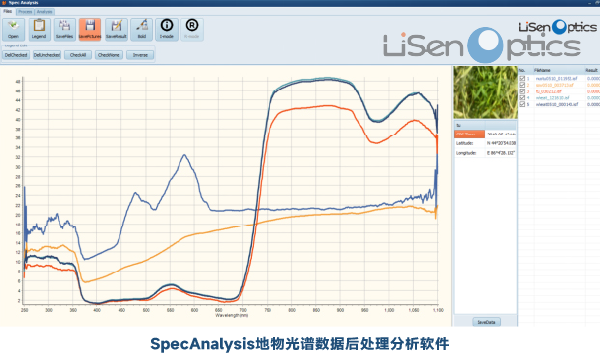The image size is (600, 363).
Task: Click the Wavelength (nm) axis label
Action: click(232, 315)
